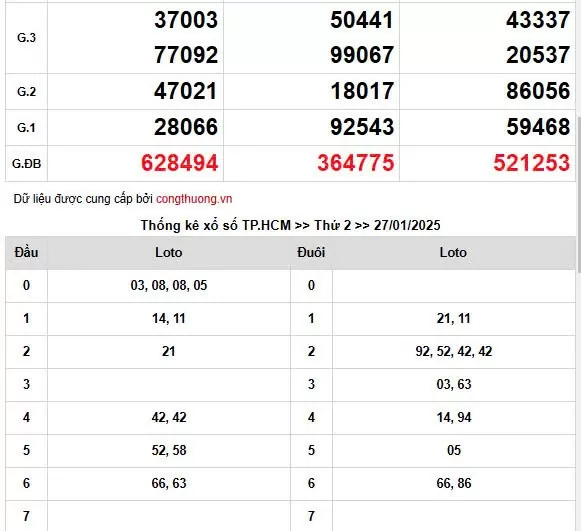
Task: Select special prize number 628494
Action: click(x=179, y=163)
